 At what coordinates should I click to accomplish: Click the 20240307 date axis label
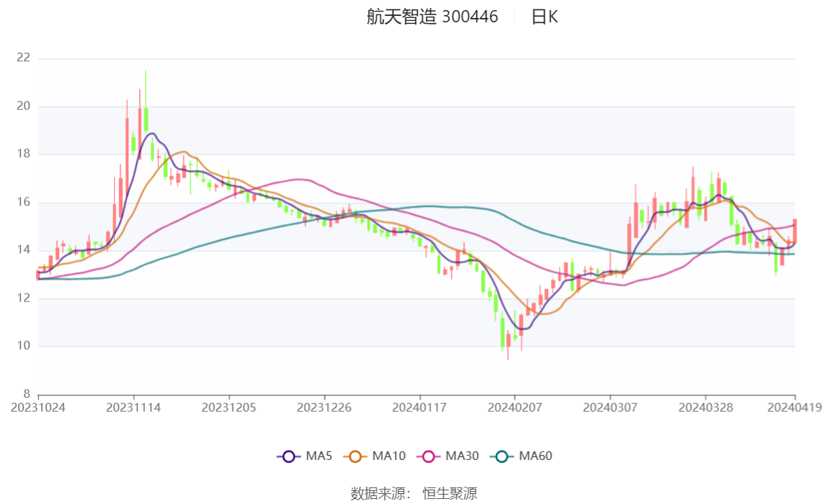[x=610, y=407]
